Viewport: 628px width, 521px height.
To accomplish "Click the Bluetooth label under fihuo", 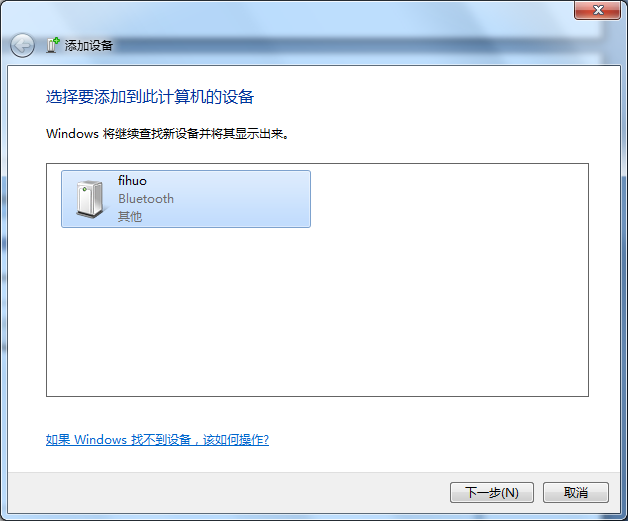I will point(146,199).
